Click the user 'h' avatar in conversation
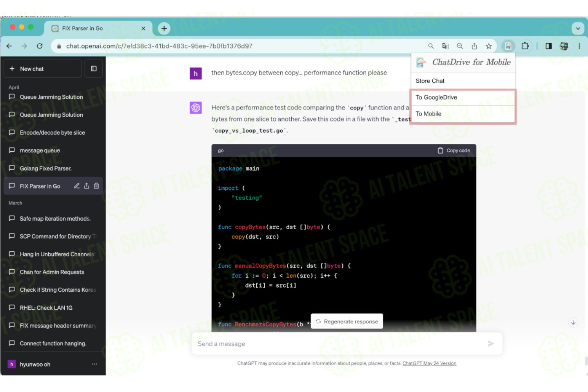The height and width of the screenshot is (392, 588). click(196, 73)
